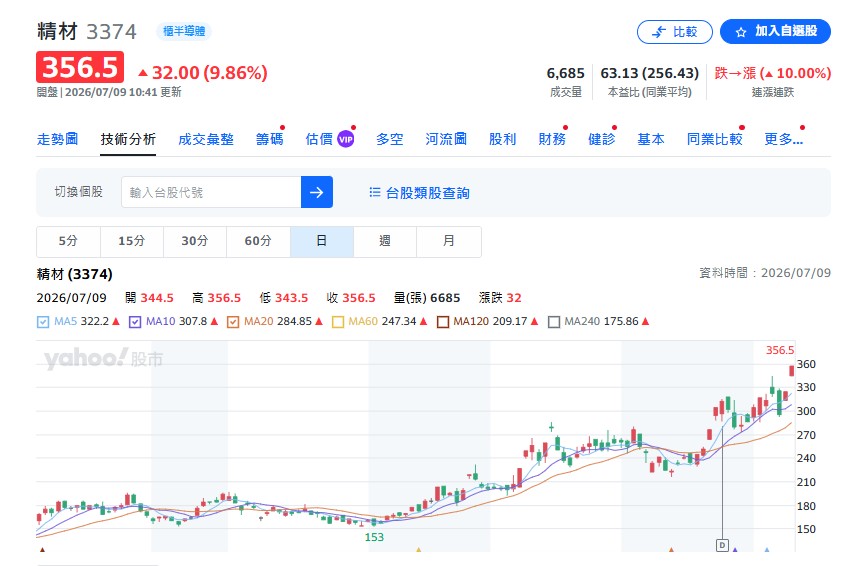
Task: Select 30分 chart interval
Action: tap(195, 241)
